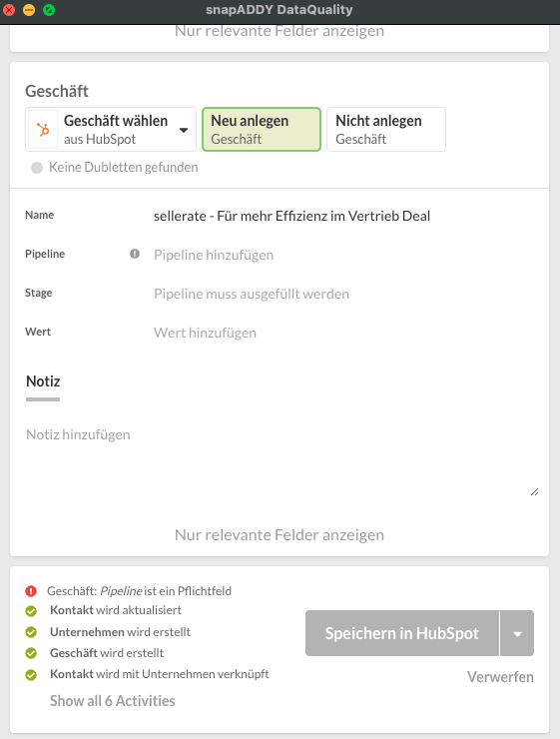This screenshot has width=560, height=739.
Task: Open the Geschäft wählen dropdown arrow
Action: pyautogui.click(x=184, y=130)
